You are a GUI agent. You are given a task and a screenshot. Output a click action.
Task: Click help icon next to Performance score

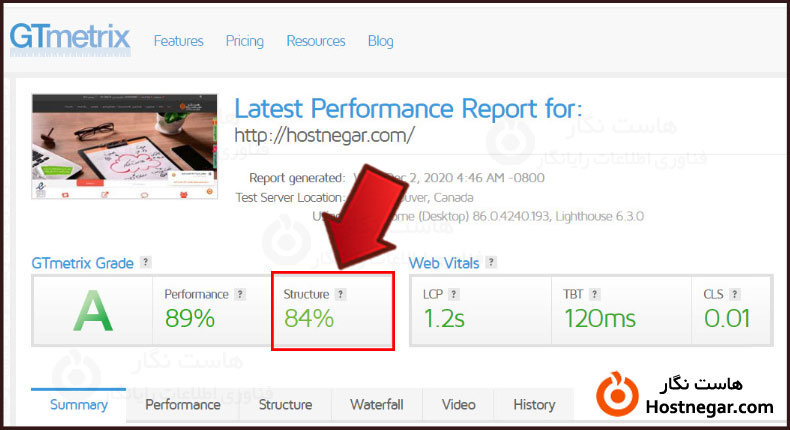click(x=240, y=294)
